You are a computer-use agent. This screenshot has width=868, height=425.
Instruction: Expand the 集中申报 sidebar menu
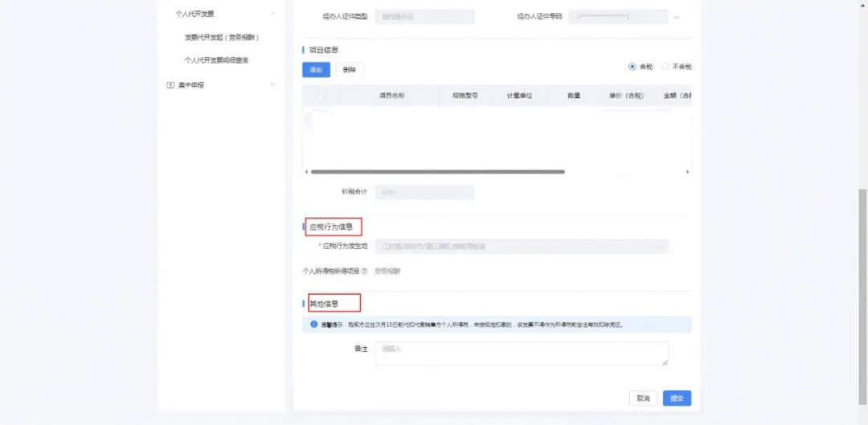[272, 84]
